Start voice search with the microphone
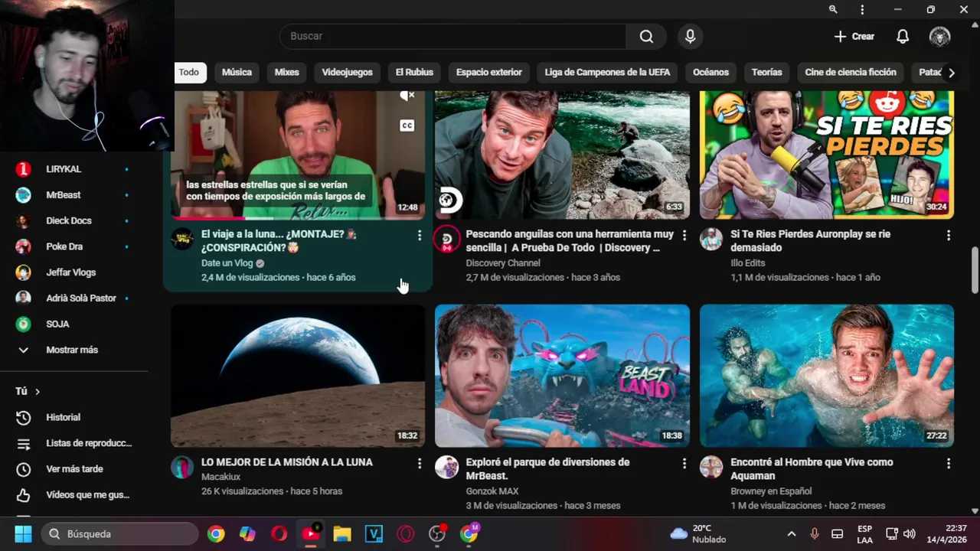 (690, 36)
